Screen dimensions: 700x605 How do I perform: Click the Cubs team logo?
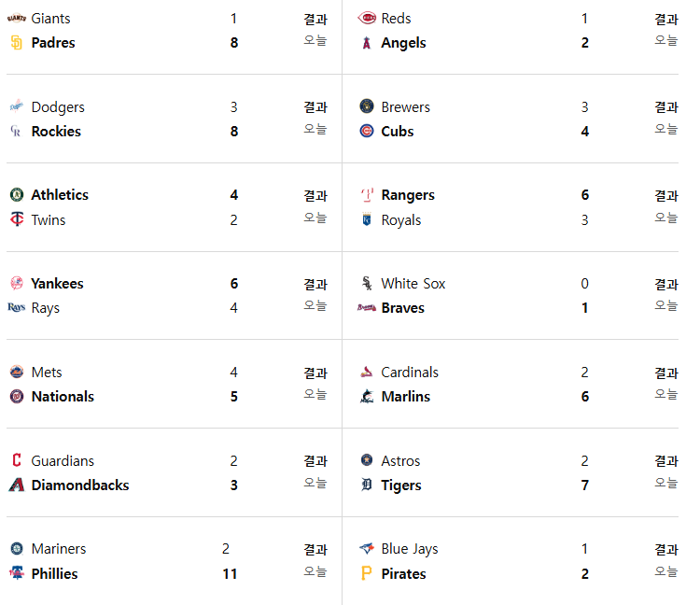pyautogui.click(x=367, y=132)
